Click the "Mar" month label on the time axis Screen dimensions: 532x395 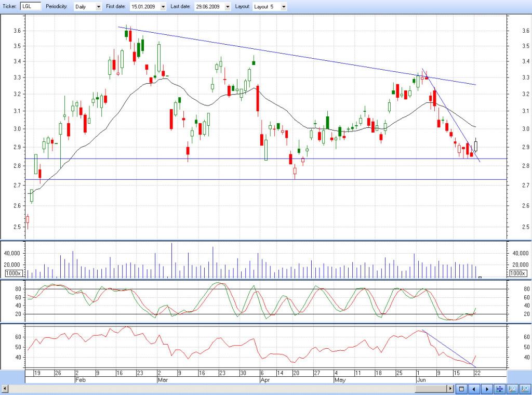163,380
